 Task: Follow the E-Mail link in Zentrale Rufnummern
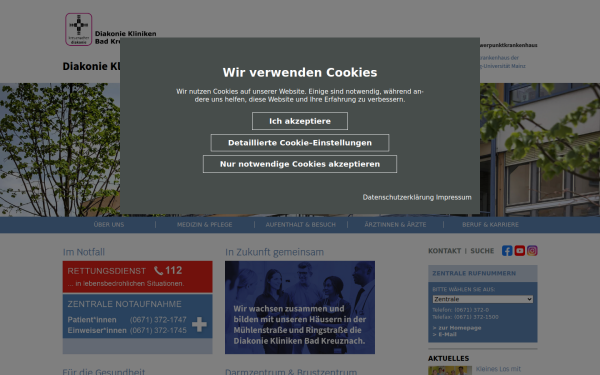[x=445, y=334]
